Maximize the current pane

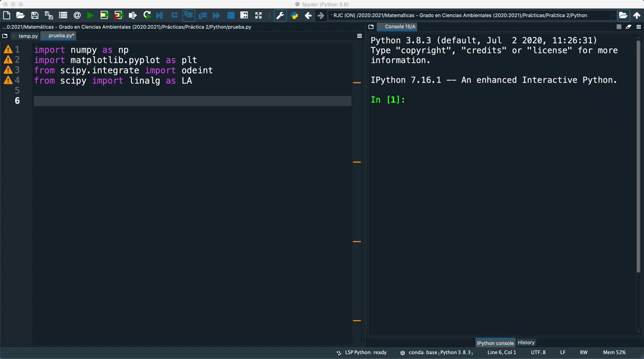(244, 15)
